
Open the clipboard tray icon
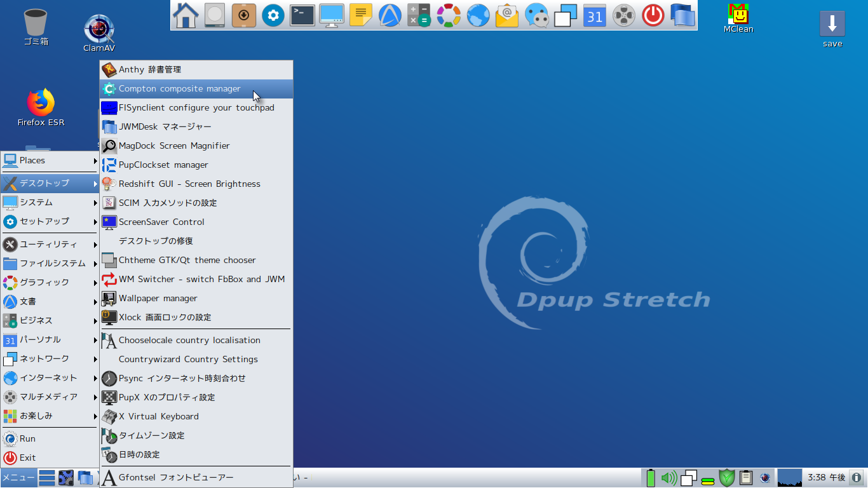point(746,478)
